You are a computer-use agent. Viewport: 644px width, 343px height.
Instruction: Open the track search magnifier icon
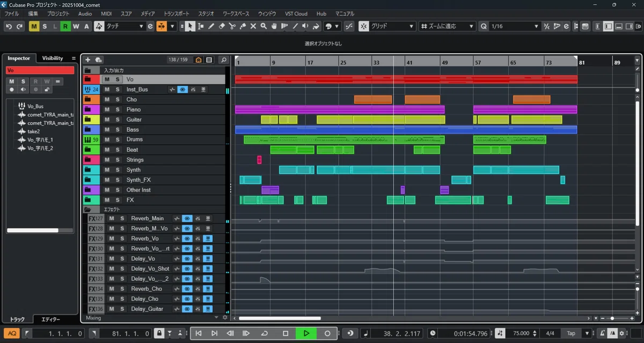coord(223,60)
